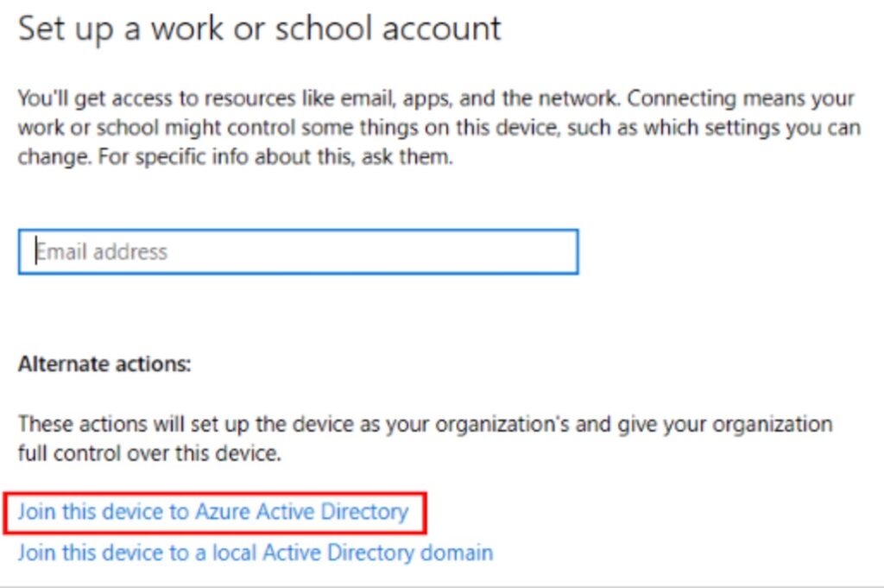Click the text warning about full organization control

[425, 439]
